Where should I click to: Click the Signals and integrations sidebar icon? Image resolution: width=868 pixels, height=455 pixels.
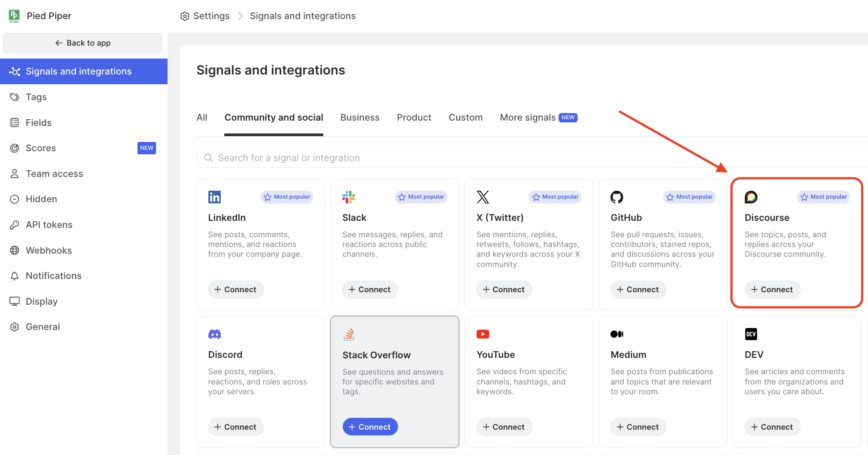[15, 71]
